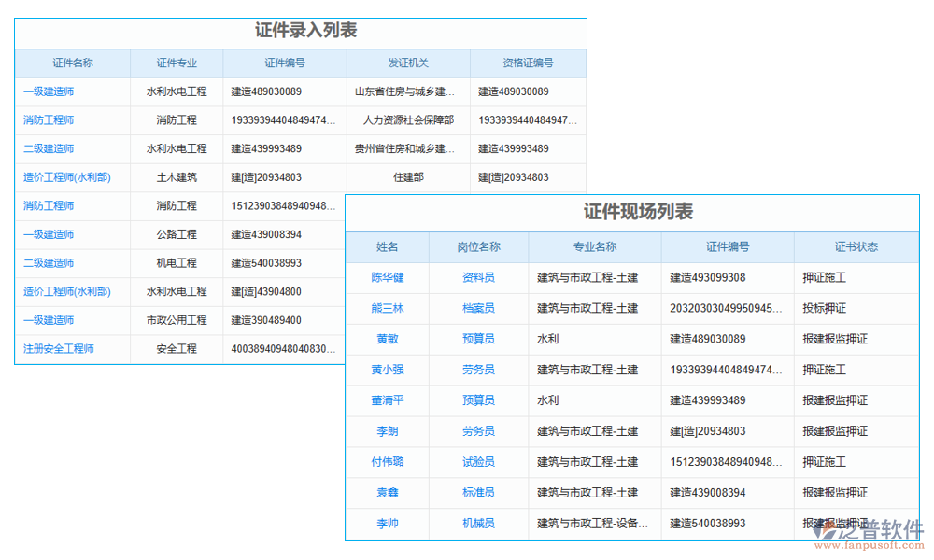Select the 陈华健 name link
The height and width of the screenshot is (560, 934).
pos(388,277)
